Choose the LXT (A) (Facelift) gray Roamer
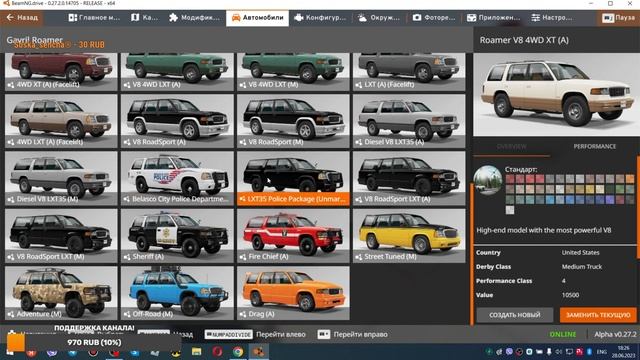This screenshot has width=640, height=360. [x=409, y=71]
